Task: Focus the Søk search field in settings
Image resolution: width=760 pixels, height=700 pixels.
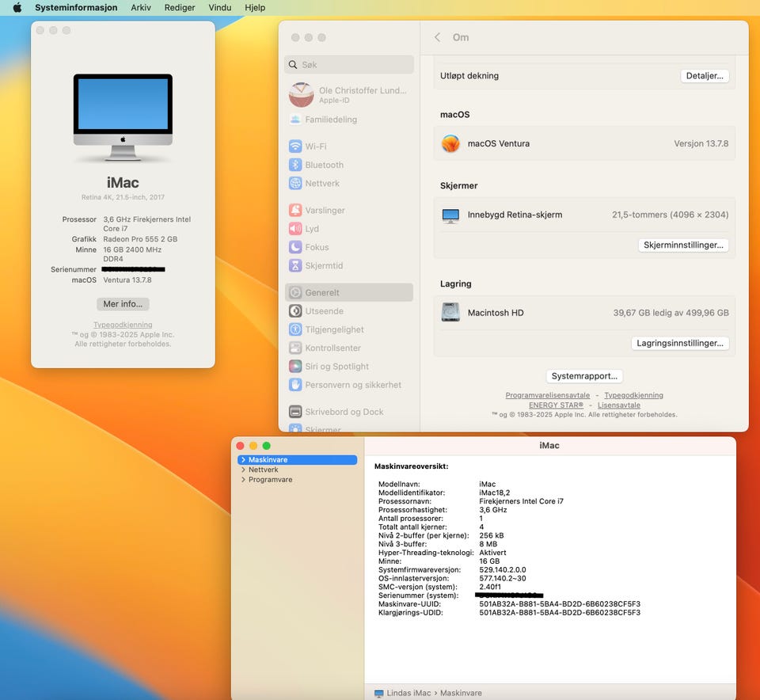Action: [349, 64]
